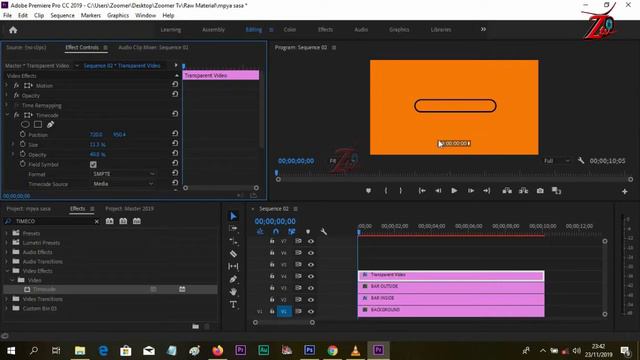Screen dimensions: 640x360
Task: Open Program monitor wrench settings
Action: point(581,160)
